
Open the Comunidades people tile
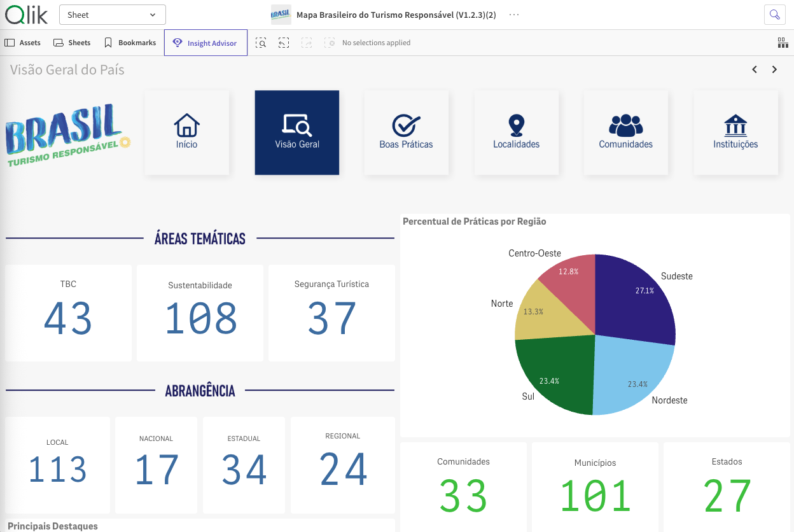pos(625,132)
